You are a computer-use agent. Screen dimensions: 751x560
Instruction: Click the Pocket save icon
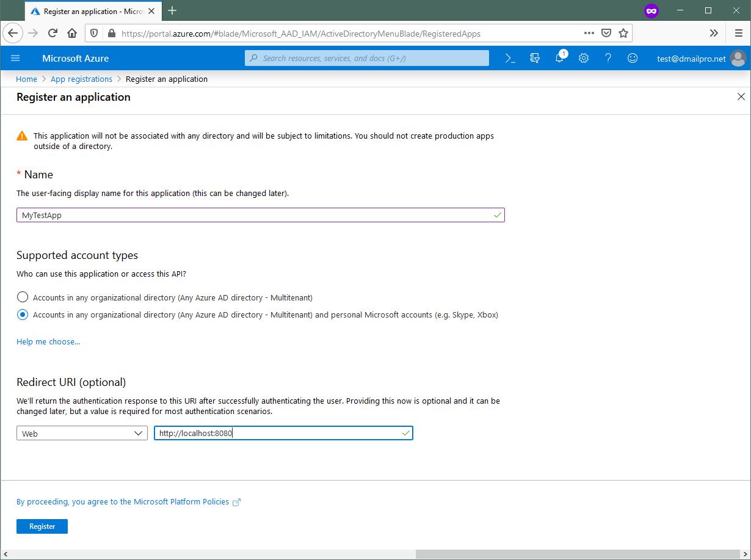606,33
